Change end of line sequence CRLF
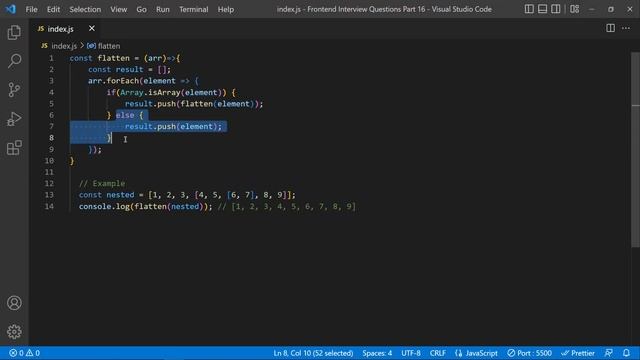 click(438, 353)
